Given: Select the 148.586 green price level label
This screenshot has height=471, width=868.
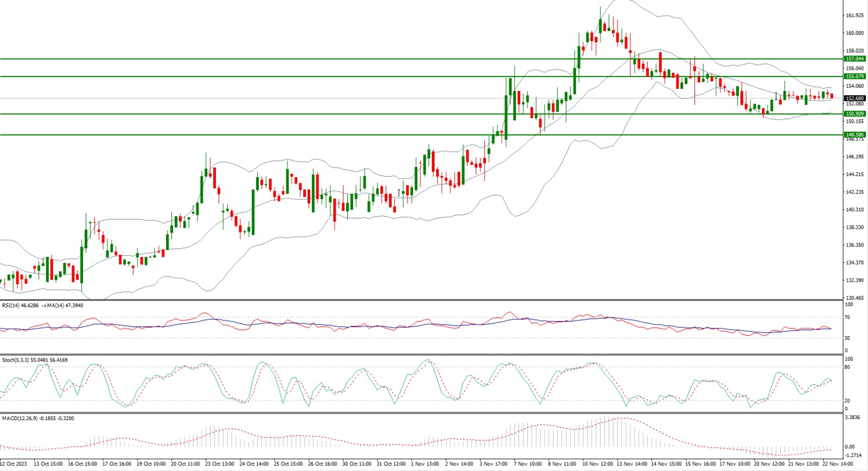Looking at the screenshot, I should (x=854, y=134).
